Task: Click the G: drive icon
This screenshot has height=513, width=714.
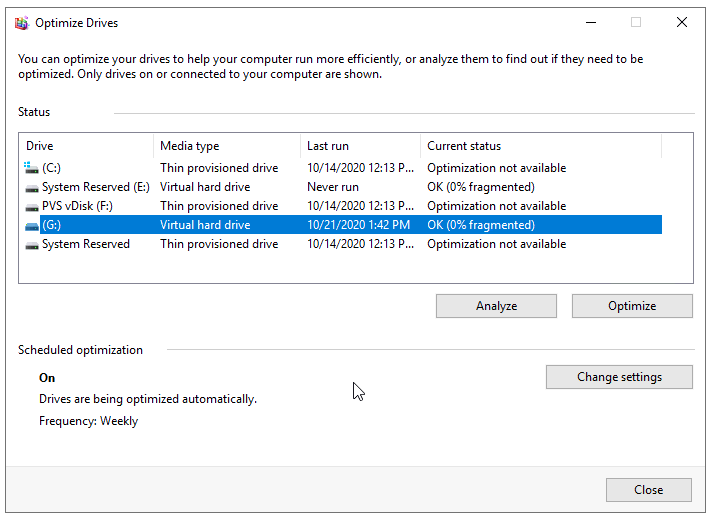Action: tap(31, 225)
